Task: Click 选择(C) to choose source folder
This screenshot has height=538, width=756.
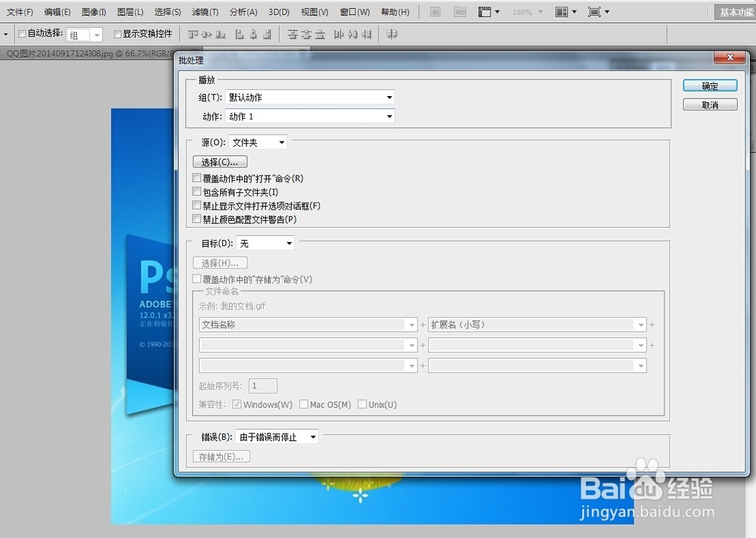Action: pyautogui.click(x=219, y=161)
